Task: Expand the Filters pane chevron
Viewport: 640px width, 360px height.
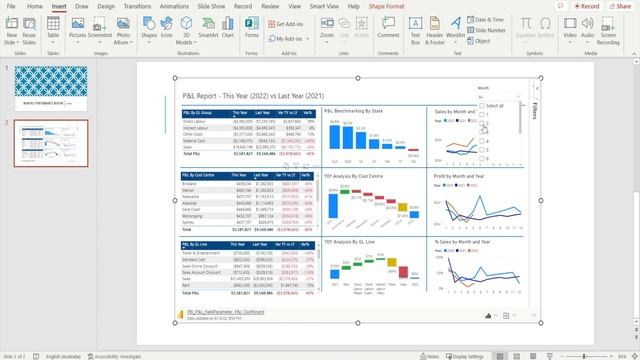Action: [x=537, y=89]
